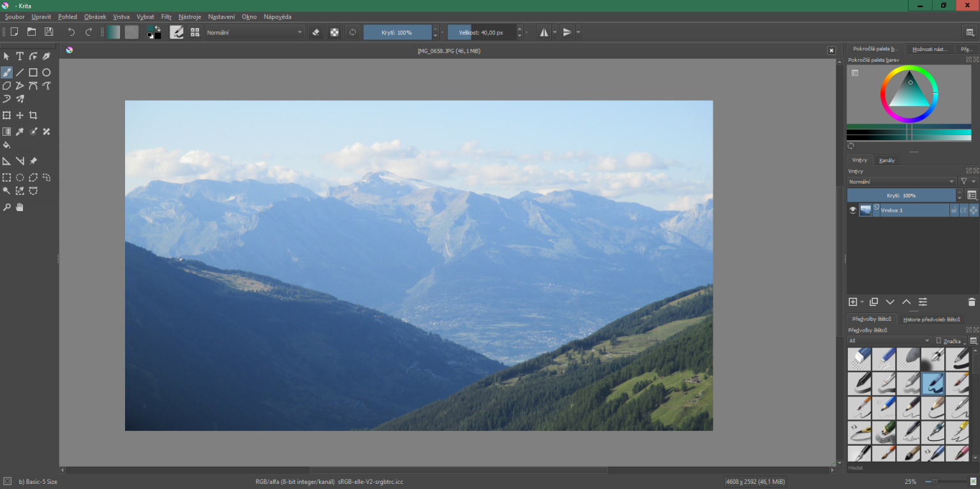Screen dimensions: 980x489
Task: Pick the Fill tool
Action: click(x=6, y=145)
